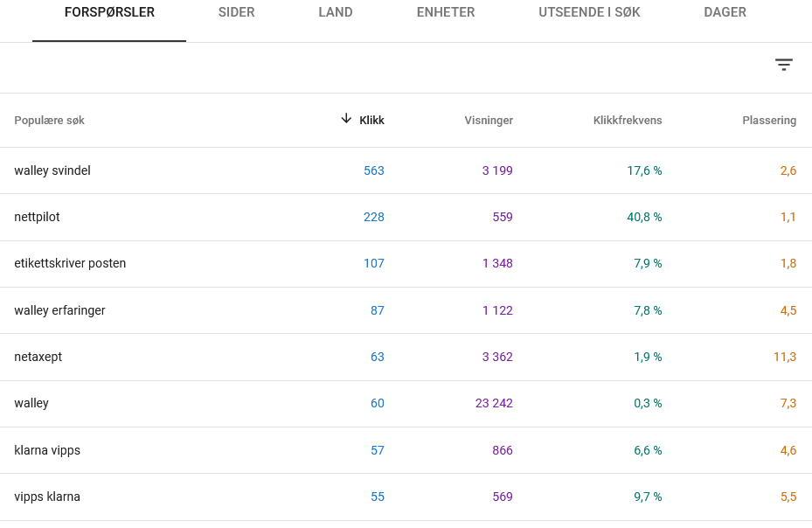812x528 pixels.
Task: Click the 6,6 % click-through value
Action: (x=648, y=450)
